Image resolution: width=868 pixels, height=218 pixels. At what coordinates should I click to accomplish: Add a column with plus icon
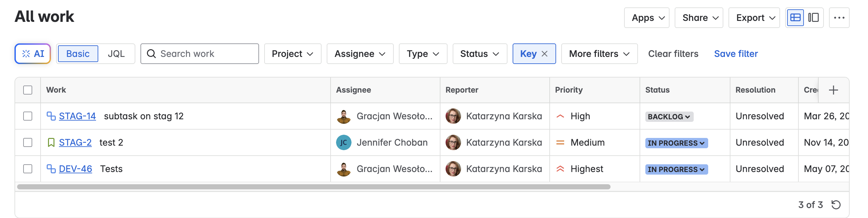point(833,90)
